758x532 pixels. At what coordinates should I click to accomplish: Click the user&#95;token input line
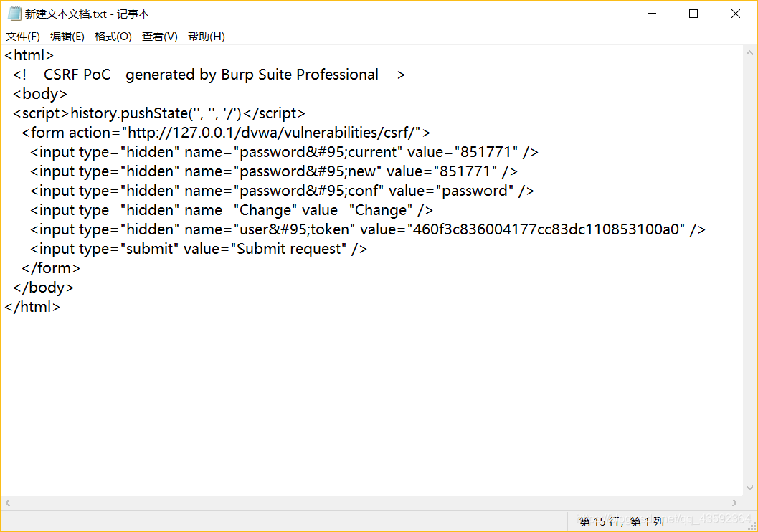click(x=368, y=229)
